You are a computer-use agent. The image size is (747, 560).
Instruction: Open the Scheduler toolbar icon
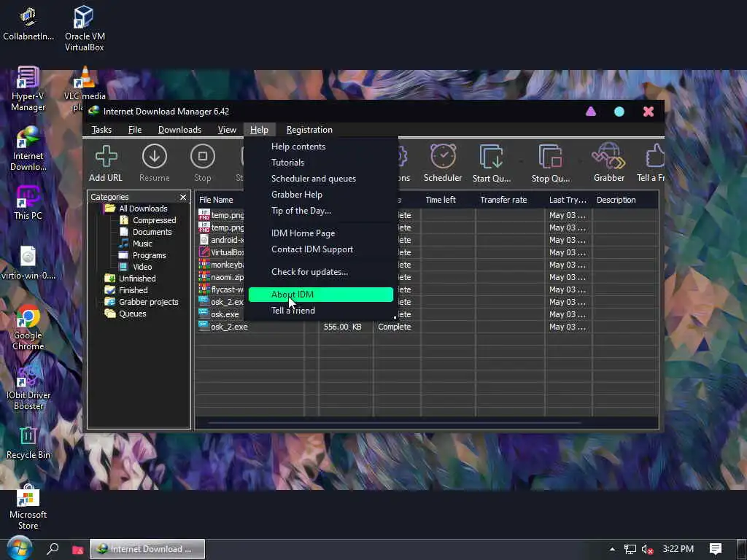tap(443, 163)
